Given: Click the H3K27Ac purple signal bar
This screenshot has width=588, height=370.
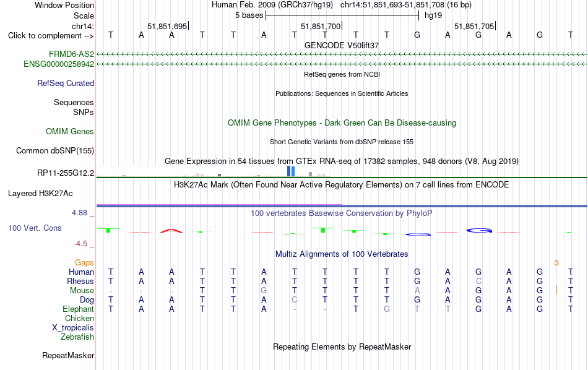Looking at the screenshot, I should click(219, 205).
